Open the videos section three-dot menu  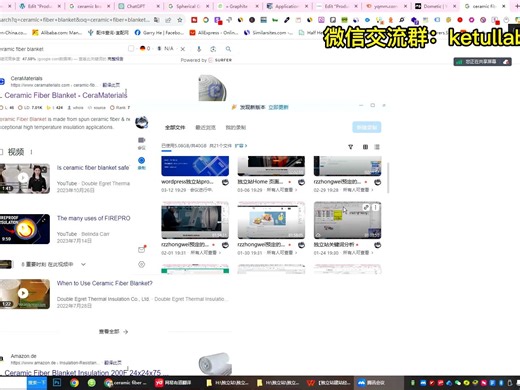coord(31,152)
